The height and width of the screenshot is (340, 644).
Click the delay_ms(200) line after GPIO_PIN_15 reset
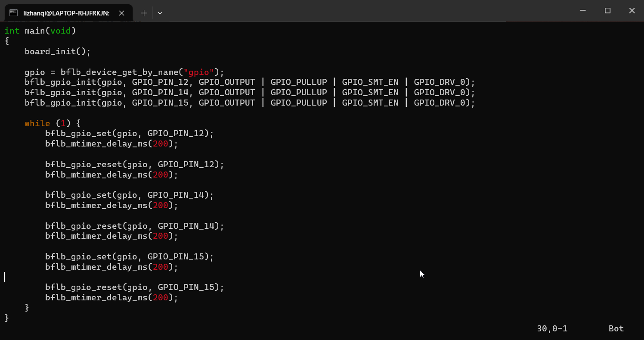(x=111, y=298)
